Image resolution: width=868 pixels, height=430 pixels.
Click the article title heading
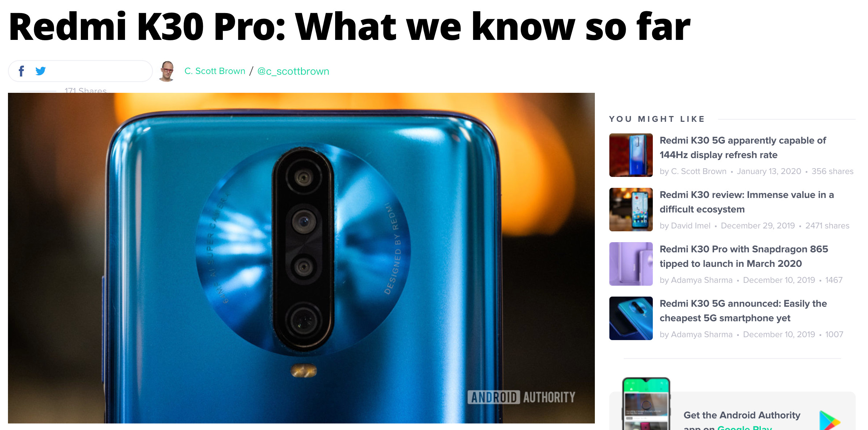click(350, 27)
